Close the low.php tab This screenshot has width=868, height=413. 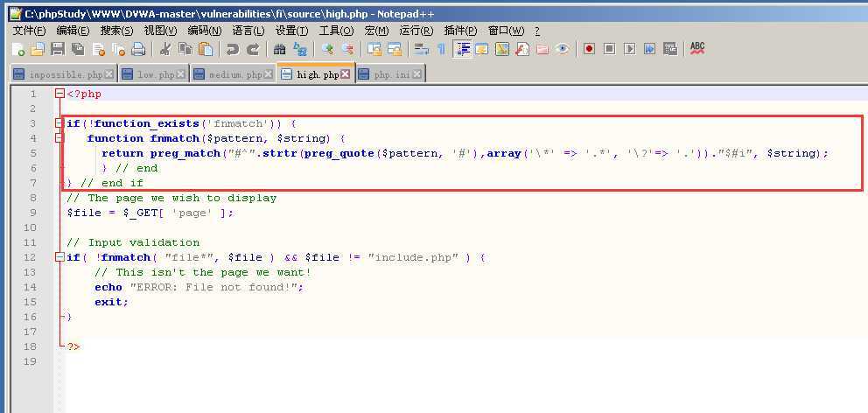coord(180,74)
